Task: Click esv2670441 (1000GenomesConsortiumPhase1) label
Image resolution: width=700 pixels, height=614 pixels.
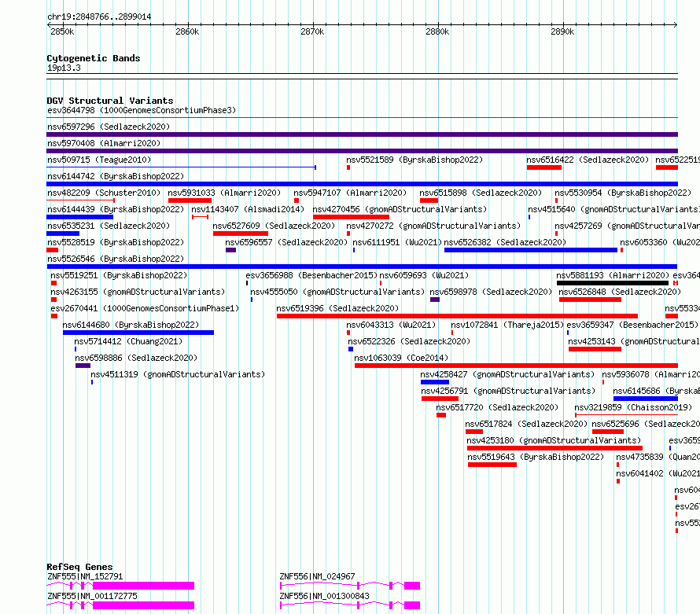Action: 145,308
